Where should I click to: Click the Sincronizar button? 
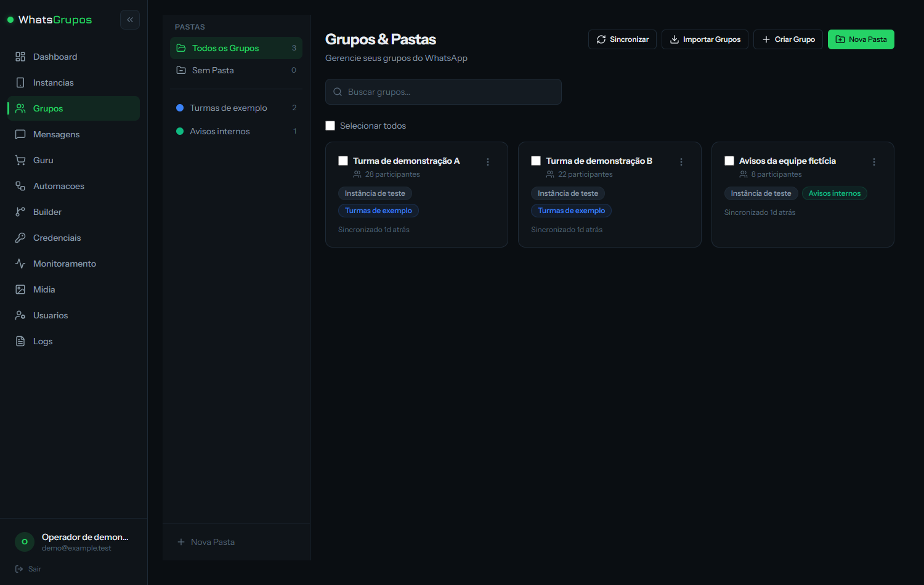(622, 39)
